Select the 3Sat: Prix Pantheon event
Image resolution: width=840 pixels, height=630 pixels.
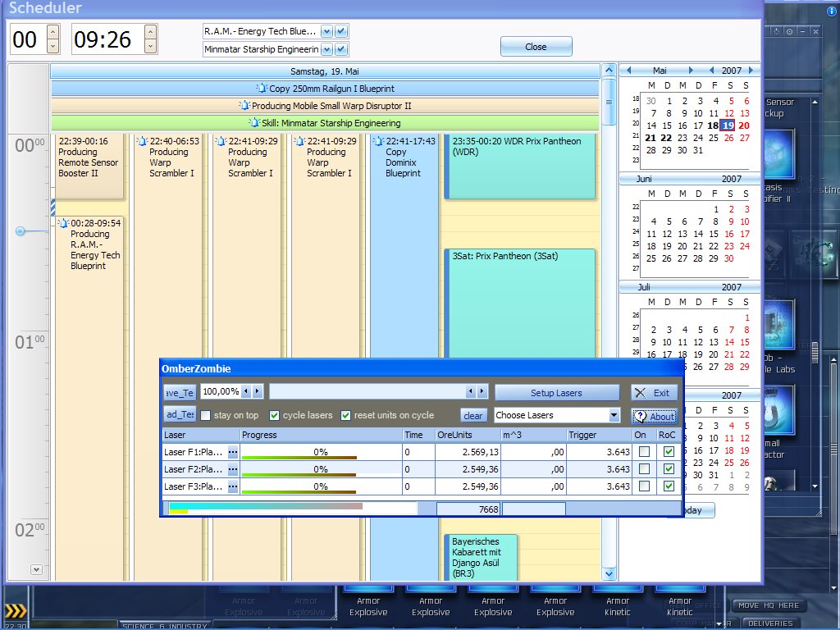click(519, 304)
